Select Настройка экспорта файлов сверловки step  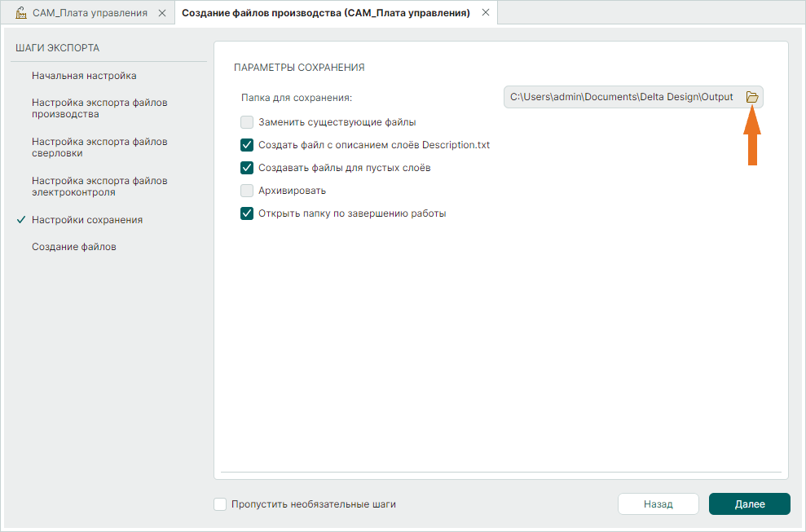(99, 147)
